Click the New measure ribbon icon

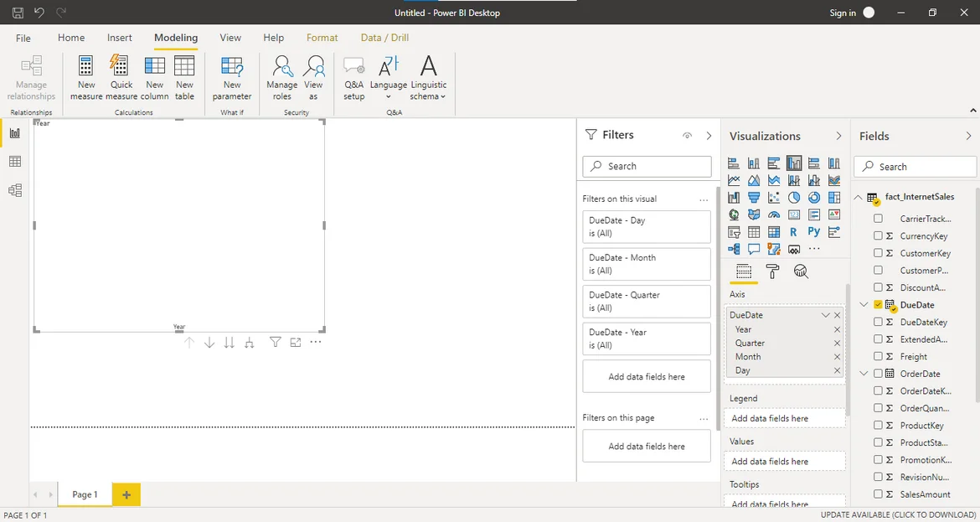click(86, 77)
